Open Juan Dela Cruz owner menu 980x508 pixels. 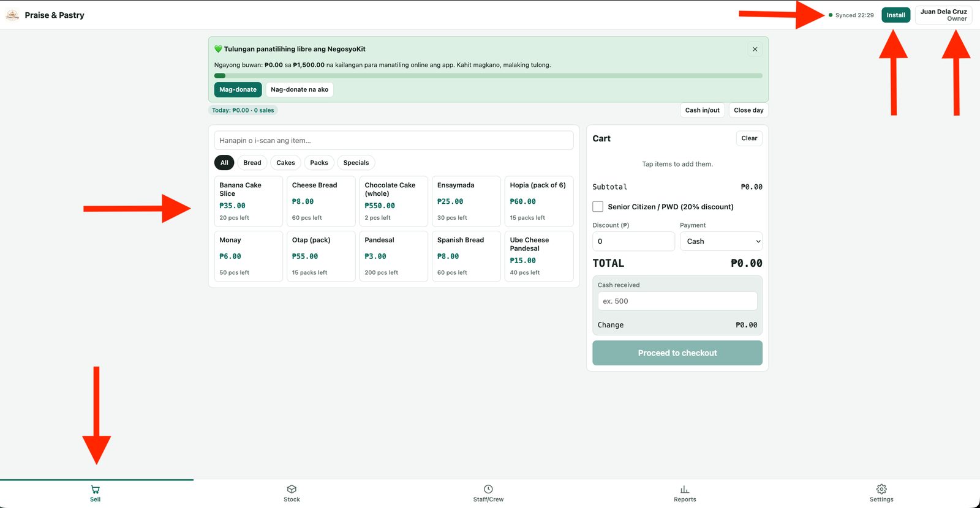coord(943,15)
